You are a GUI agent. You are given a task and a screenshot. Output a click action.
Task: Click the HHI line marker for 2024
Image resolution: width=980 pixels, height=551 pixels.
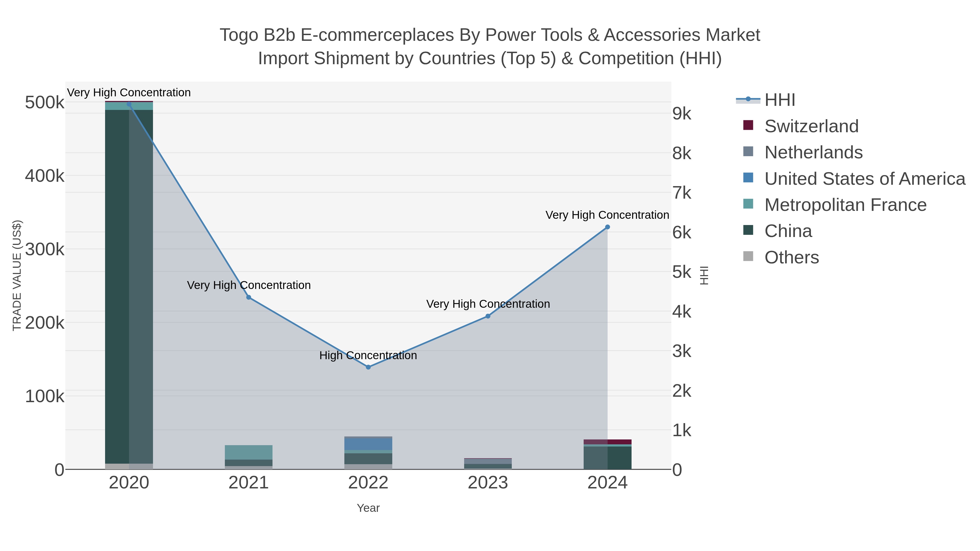coord(608,227)
